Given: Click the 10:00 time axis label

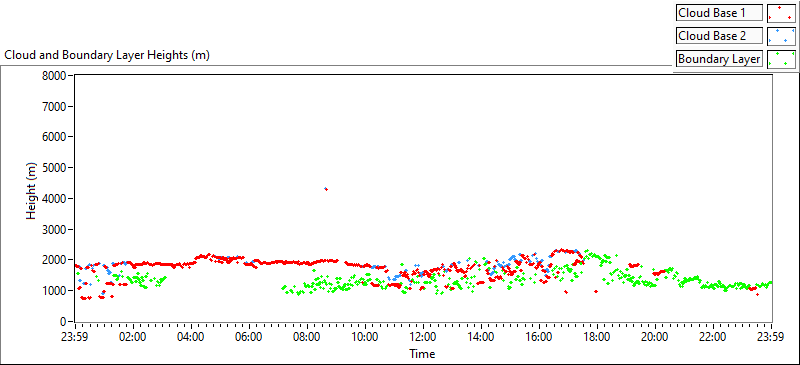Looking at the screenshot, I should [365, 337].
